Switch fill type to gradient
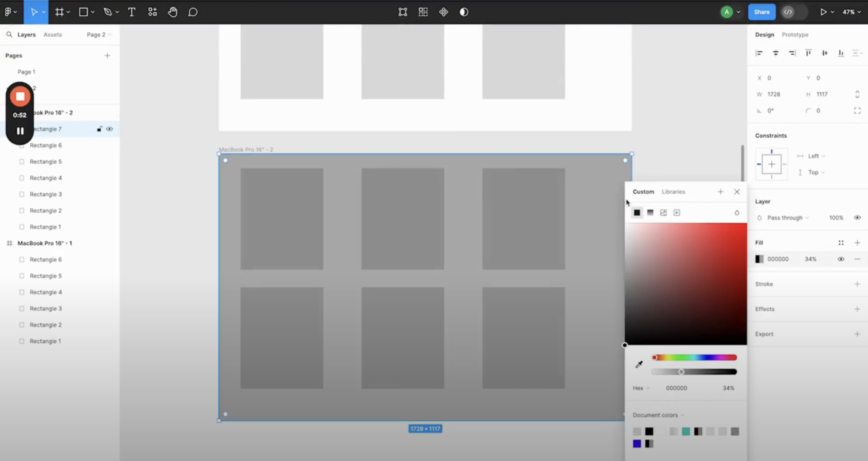The image size is (868, 461). [650, 212]
